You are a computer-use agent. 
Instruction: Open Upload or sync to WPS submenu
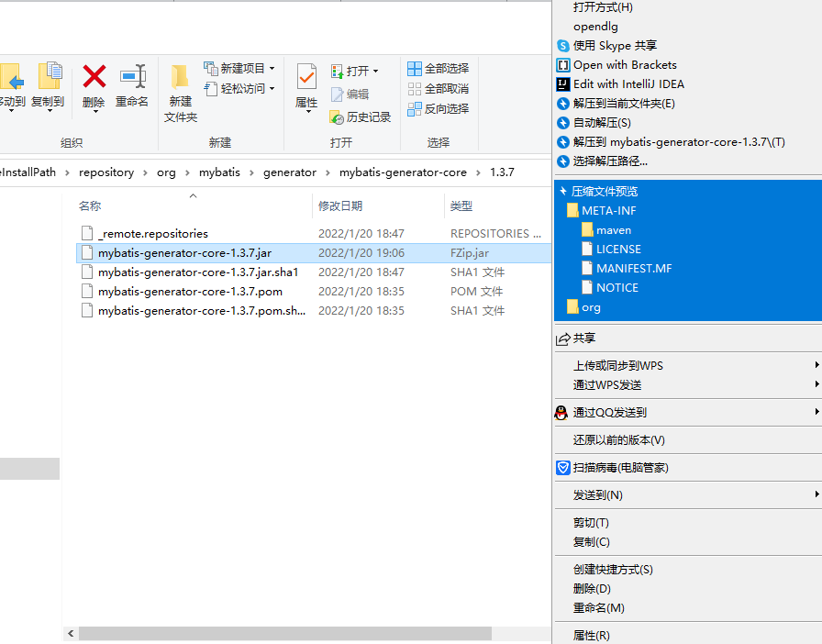click(x=688, y=365)
